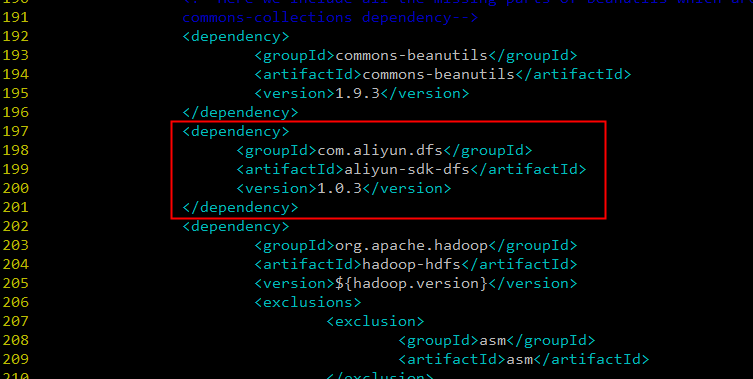Click the <exclusion> tag on line 207

(x=375, y=321)
